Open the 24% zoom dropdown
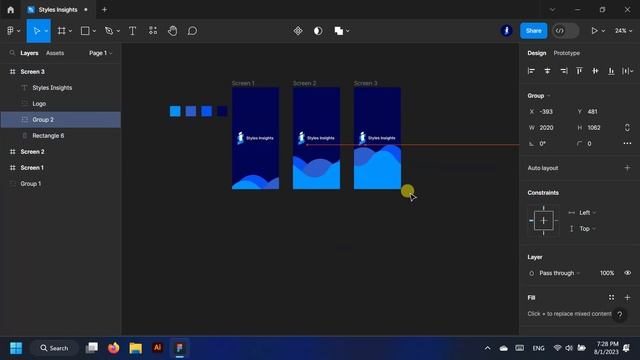Screen dimensions: 640x360 (623, 31)
